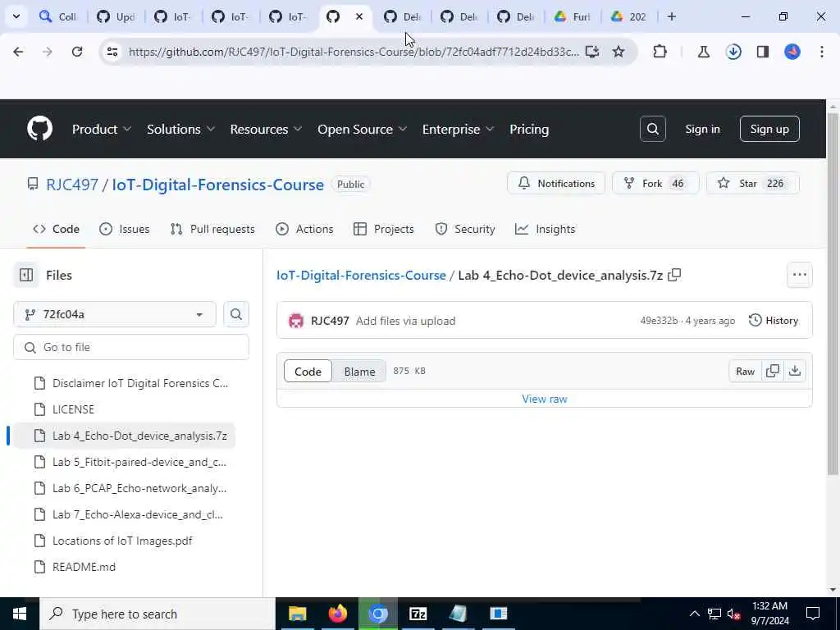Switch to Code view toggle

[308, 372]
